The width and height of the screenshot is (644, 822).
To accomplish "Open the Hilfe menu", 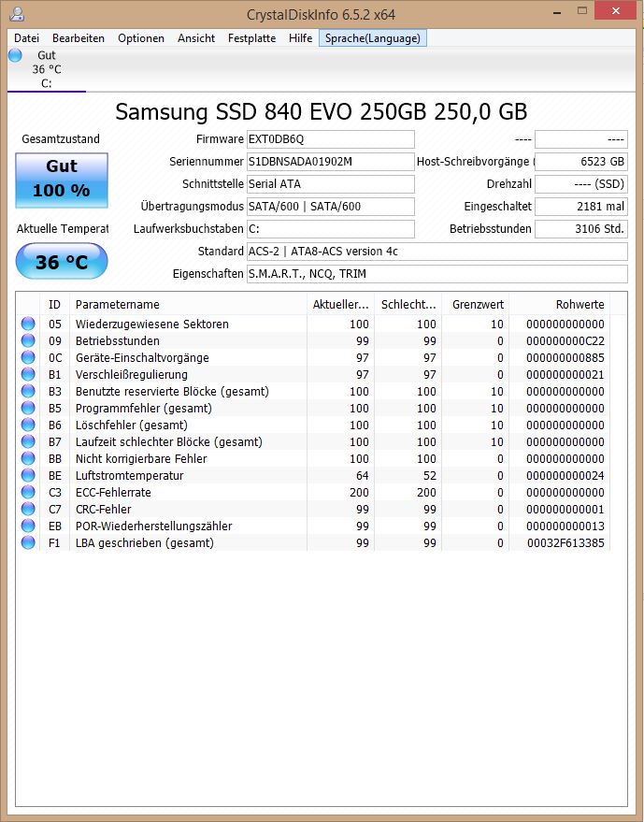I will 300,37.
